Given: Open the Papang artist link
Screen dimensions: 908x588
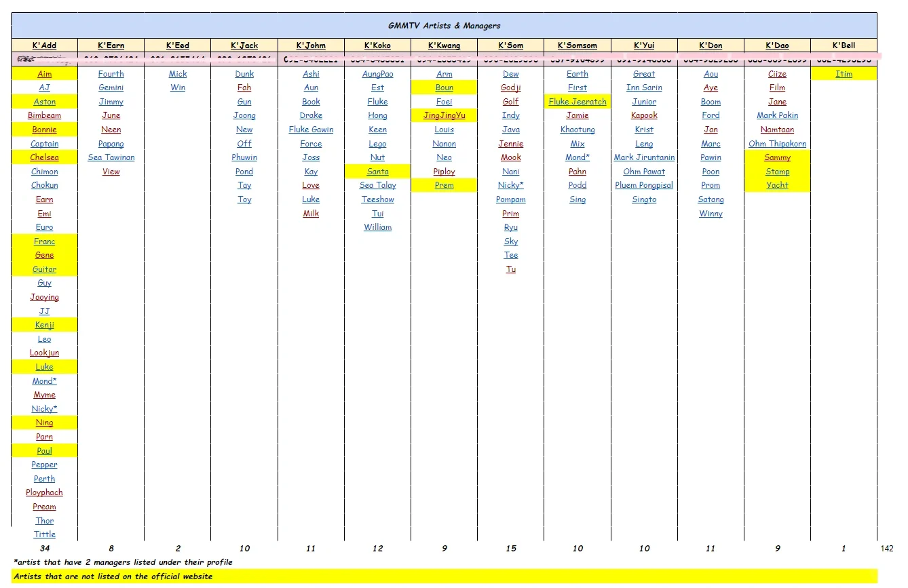Looking at the screenshot, I should point(111,144).
